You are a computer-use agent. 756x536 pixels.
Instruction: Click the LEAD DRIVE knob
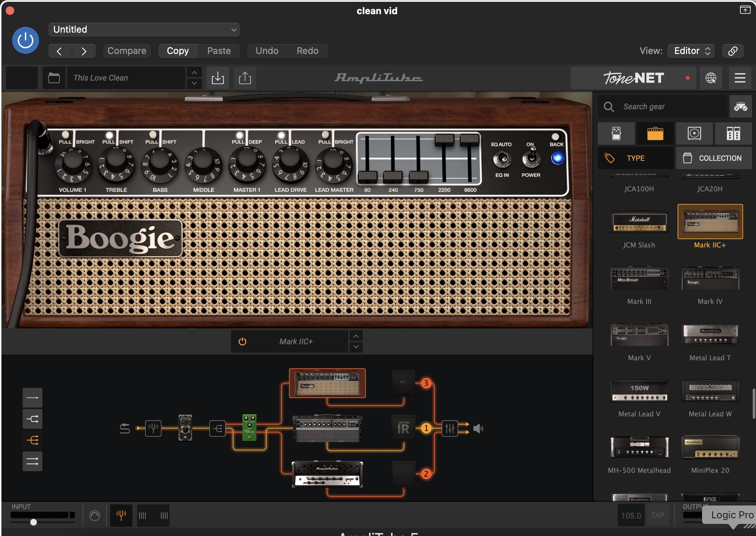pos(290,164)
